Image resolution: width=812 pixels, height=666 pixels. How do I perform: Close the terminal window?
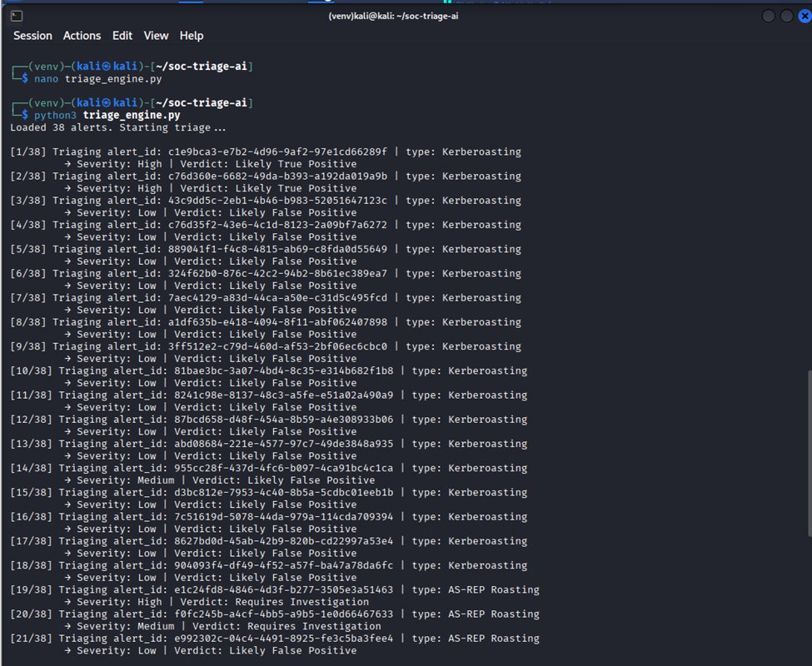805,16
